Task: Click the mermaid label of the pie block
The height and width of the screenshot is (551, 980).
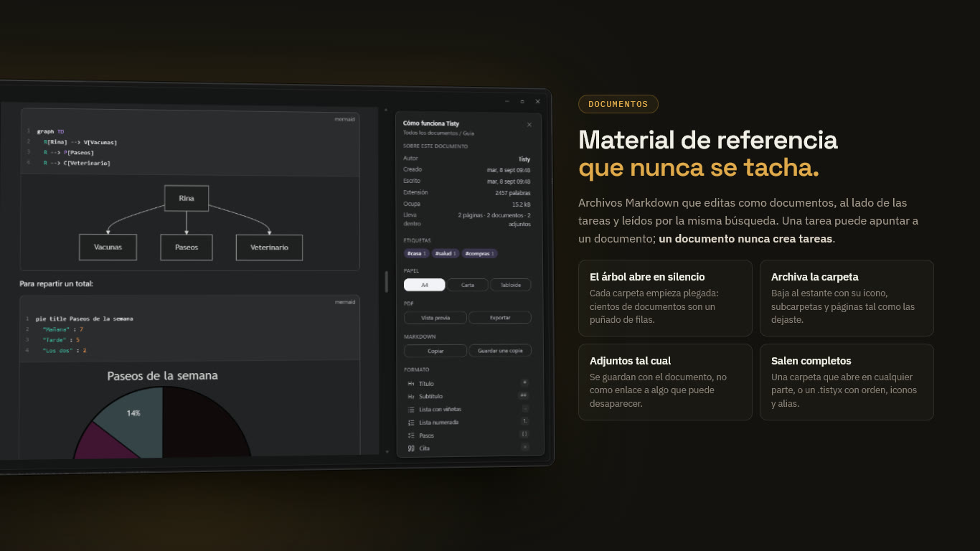Action: coord(344,302)
